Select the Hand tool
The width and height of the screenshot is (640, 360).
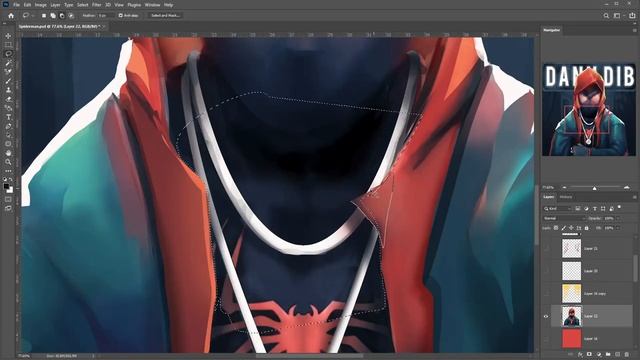8,153
